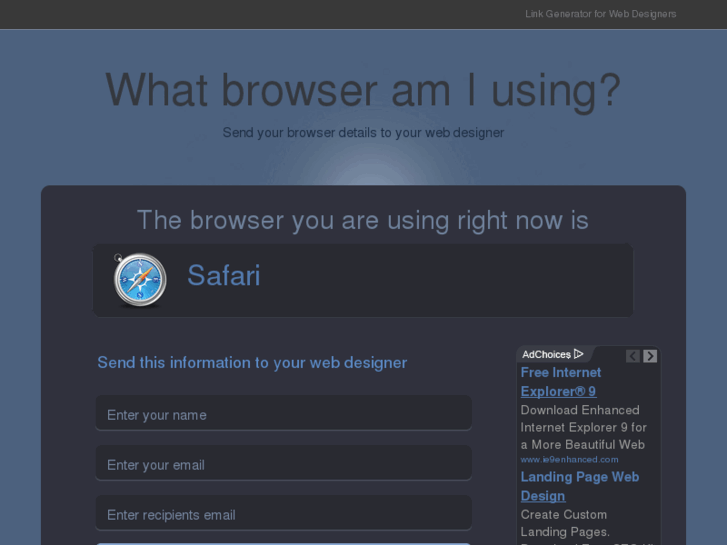Screen dimensions: 727x545
Task: Click Download Enhanced Internet Explorer 9 ad description
Action: click(583, 427)
